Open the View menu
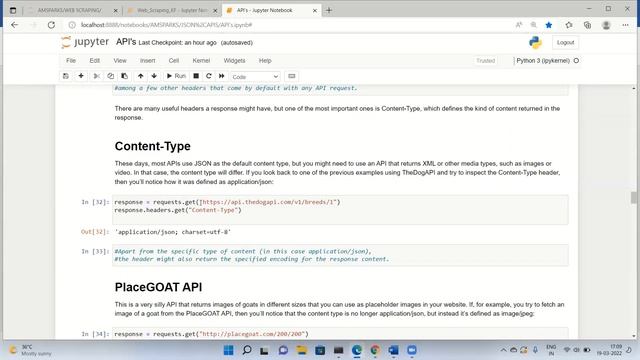Image resolution: width=640 pixels, height=360 pixels. (x=120, y=60)
